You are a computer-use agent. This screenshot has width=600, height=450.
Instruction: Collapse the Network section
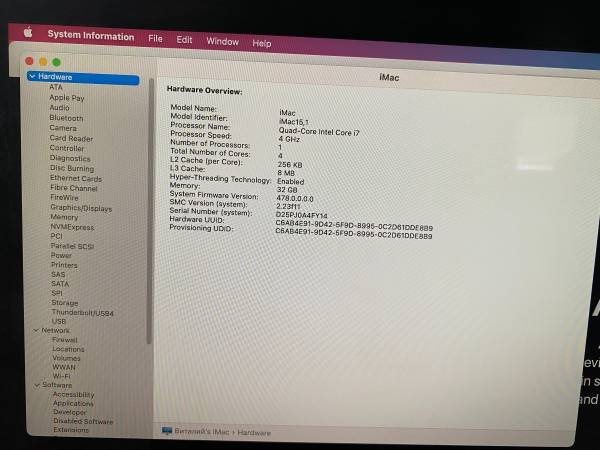(36, 330)
